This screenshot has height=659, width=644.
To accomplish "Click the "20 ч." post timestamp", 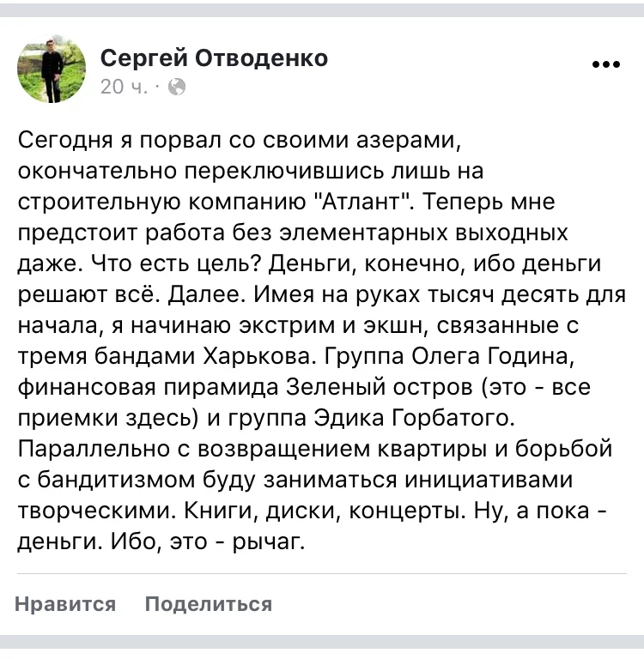I will point(124,87).
